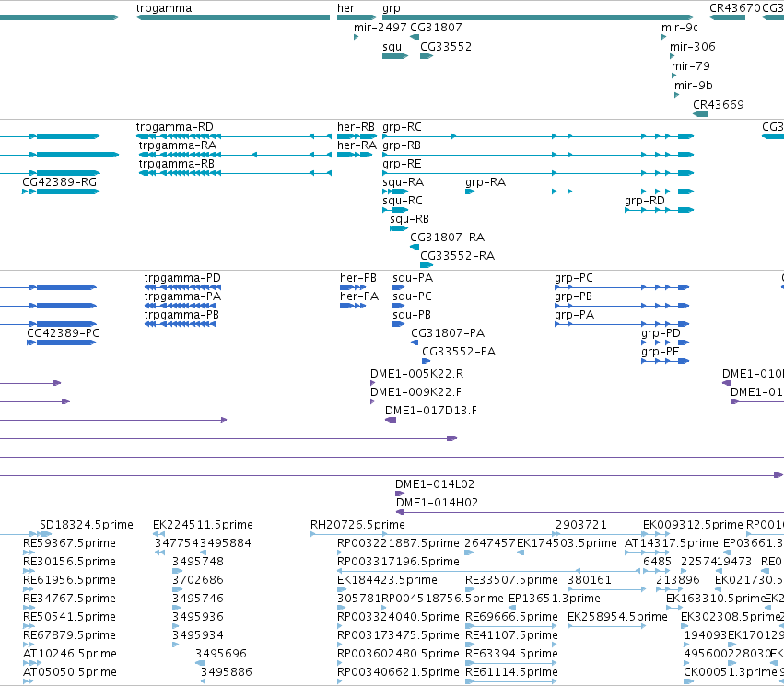Select the grp-RE transcript label

tap(402, 164)
